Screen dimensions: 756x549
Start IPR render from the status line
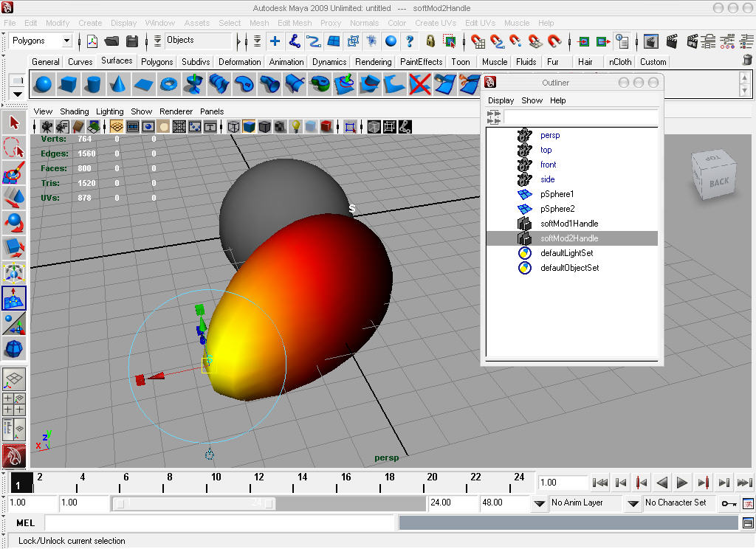tap(693, 41)
